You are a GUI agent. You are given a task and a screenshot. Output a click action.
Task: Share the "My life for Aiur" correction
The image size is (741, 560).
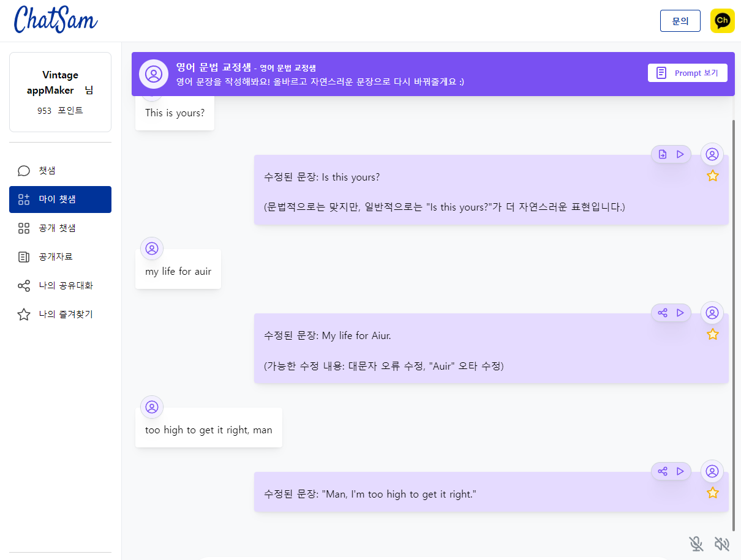tap(662, 313)
